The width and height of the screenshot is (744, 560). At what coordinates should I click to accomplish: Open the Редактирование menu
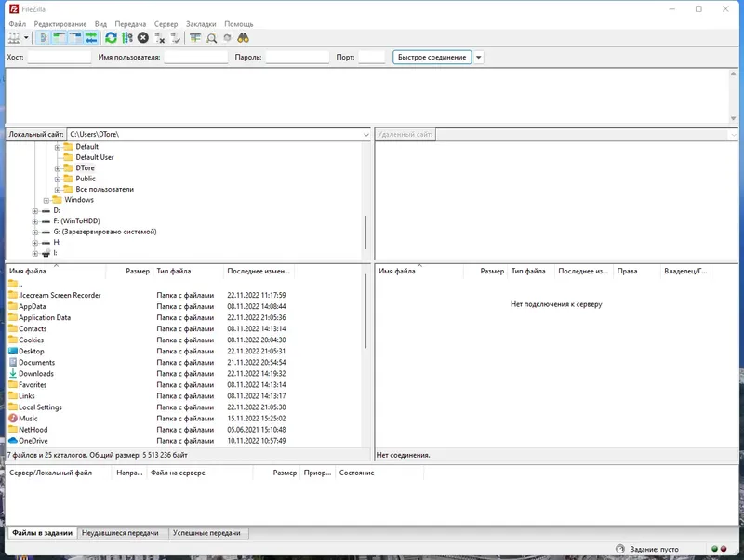(60, 24)
